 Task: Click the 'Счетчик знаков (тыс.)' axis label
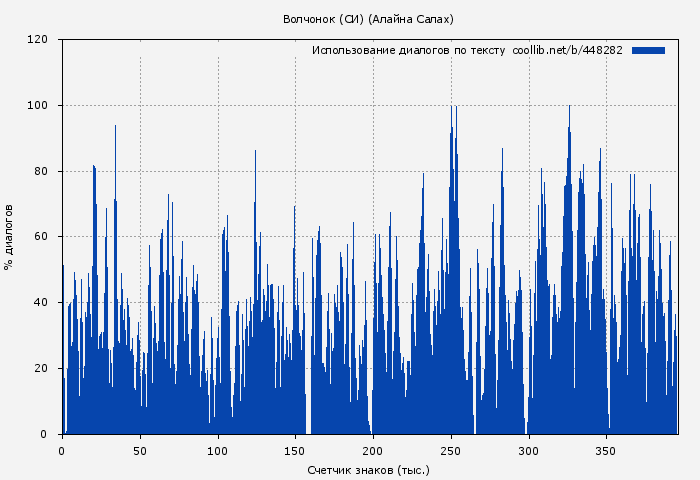(368, 469)
